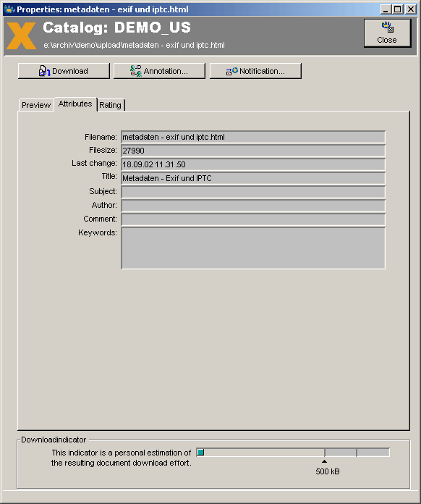Click the orange X catalog logo
Image resolution: width=421 pixels, height=504 pixels.
21,35
